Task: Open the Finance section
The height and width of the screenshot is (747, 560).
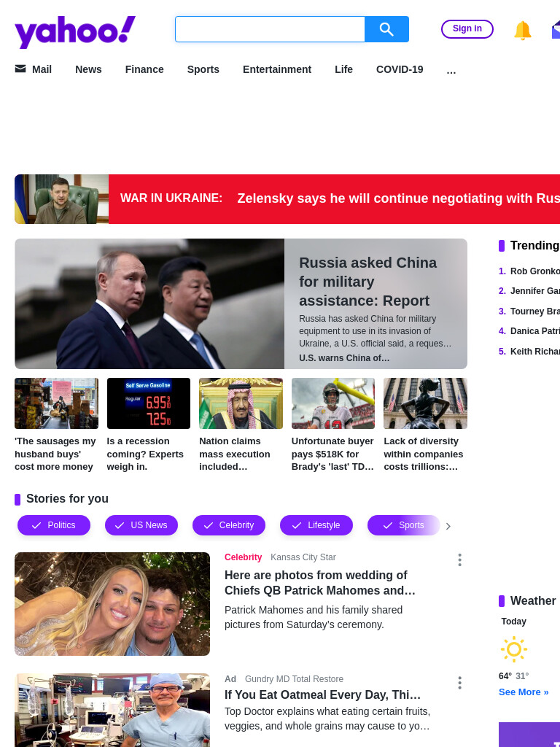Action: pyautogui.click(x=144, y=69)
